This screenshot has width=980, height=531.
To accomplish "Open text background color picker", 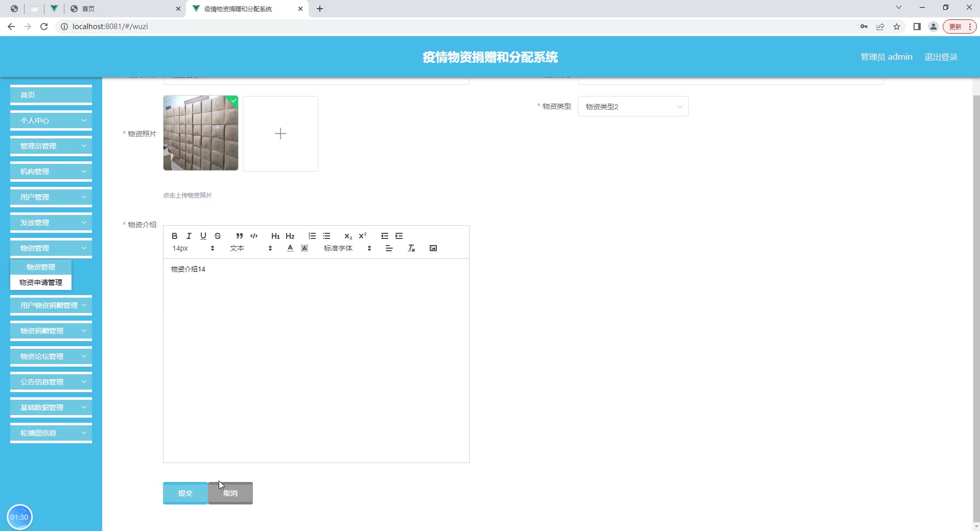I will pyautogui.click(x=305, y=248).
